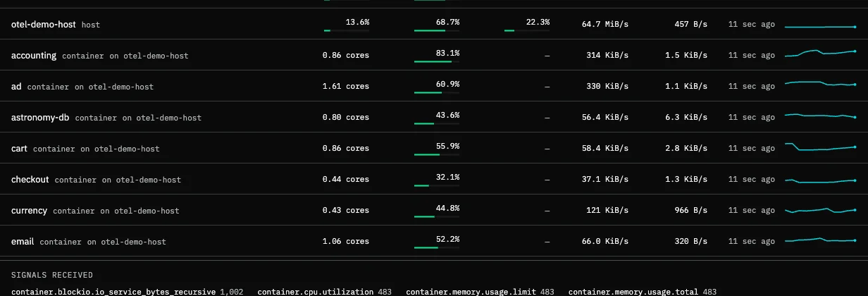Click the 330 KiB/s value
This screenshot has width=868, height=296.
pyautogui.click(x=607, y=86)
